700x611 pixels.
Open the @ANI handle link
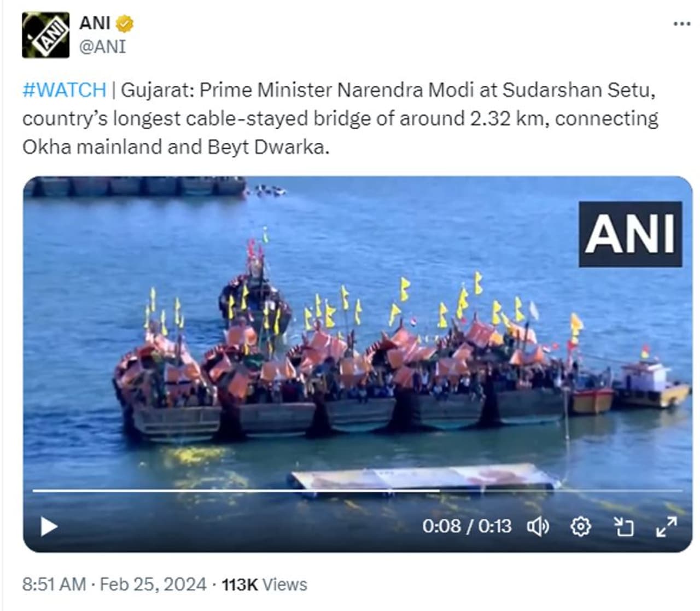coord(102,46)
